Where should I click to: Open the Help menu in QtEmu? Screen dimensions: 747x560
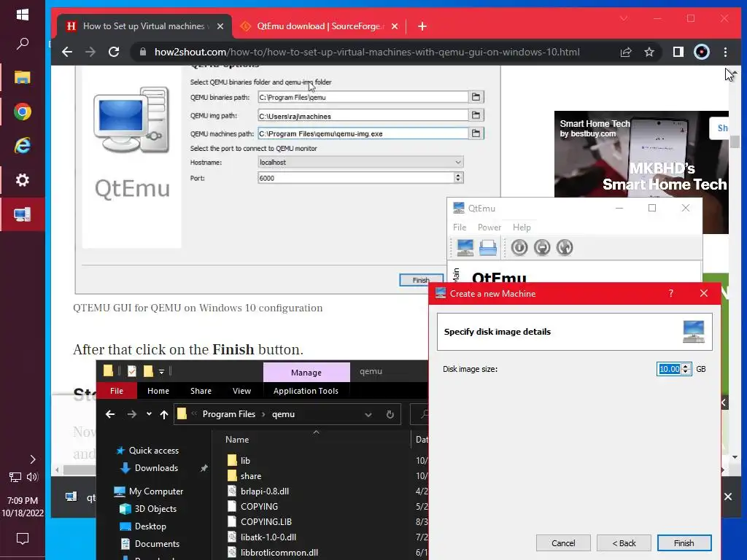pyautogui.click(x=522, y=227)
